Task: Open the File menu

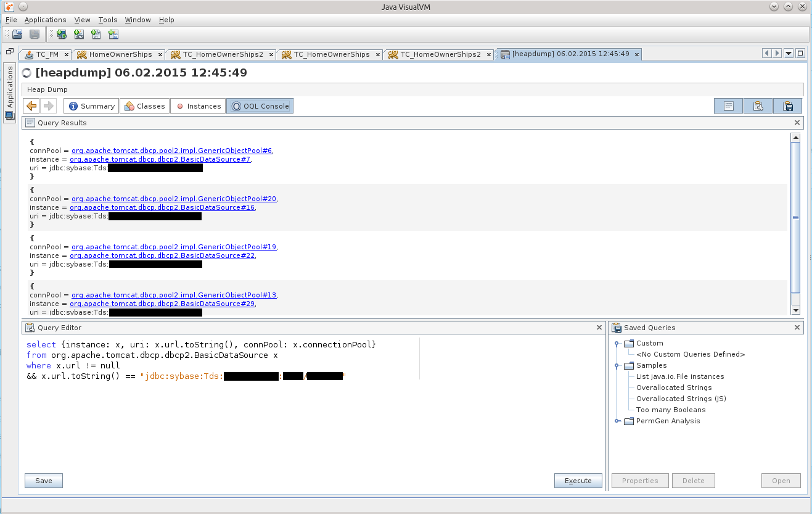Action: point(11,20)
